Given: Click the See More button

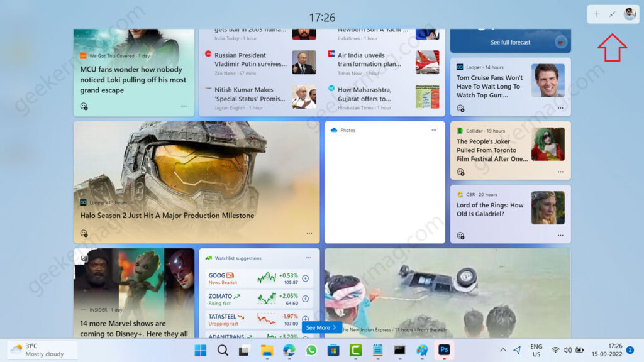Looking at the screenshot, I should (x=321, y=327).
